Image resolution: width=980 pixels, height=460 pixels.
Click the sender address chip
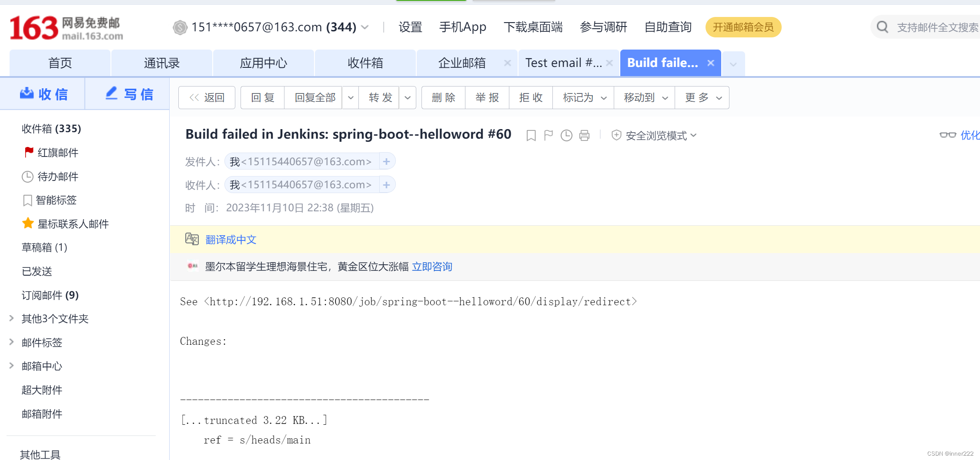point(301,162)
